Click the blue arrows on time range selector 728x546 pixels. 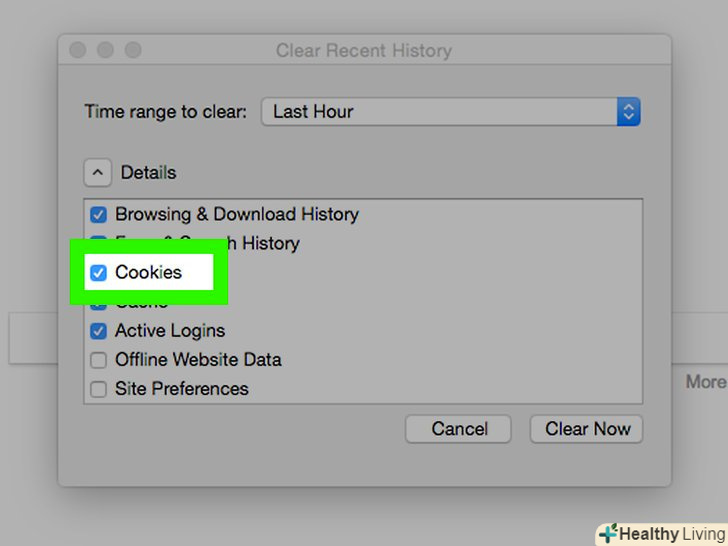[628, 112]
